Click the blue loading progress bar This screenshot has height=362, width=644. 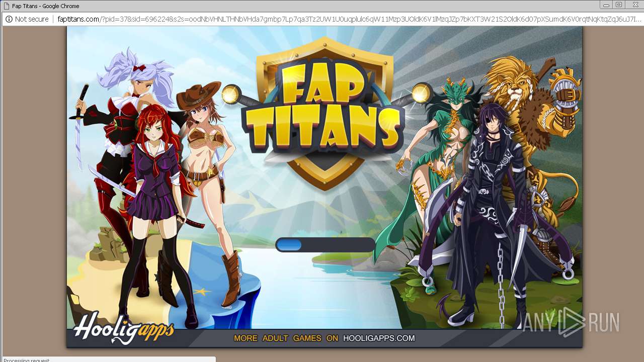coord(326,245)
